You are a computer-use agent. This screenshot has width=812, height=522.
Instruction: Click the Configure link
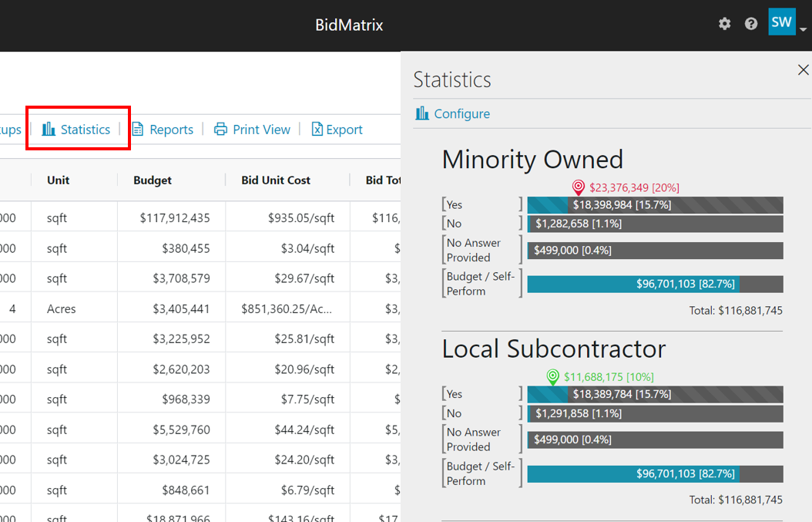[x=461, y=113]
